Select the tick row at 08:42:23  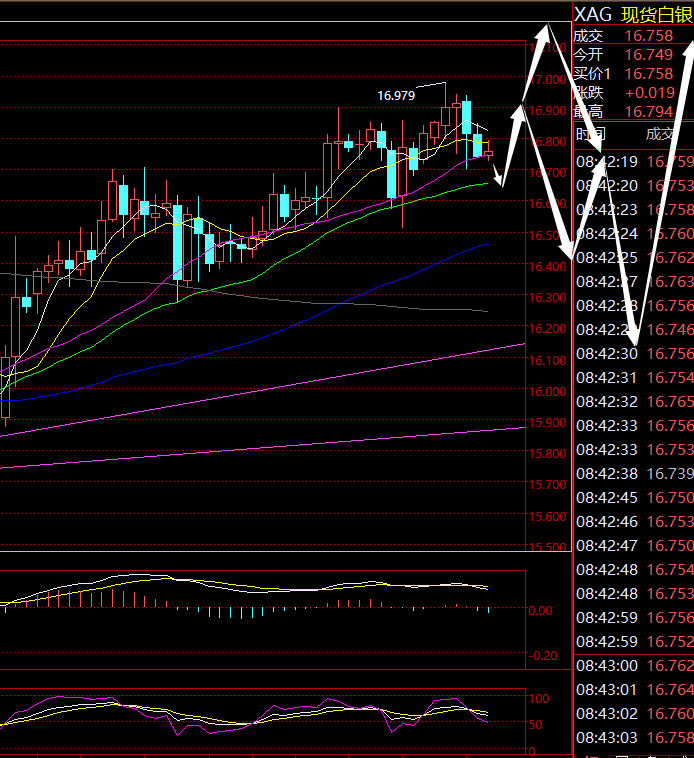[x=634, y=209]
